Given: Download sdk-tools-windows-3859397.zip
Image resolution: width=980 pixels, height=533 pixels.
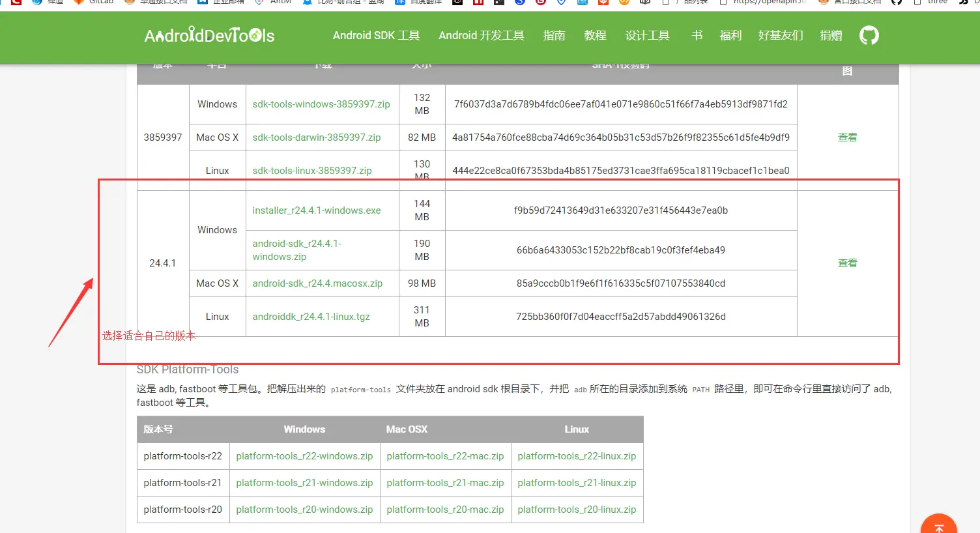Looking at the screenshot, I should 321,104.
